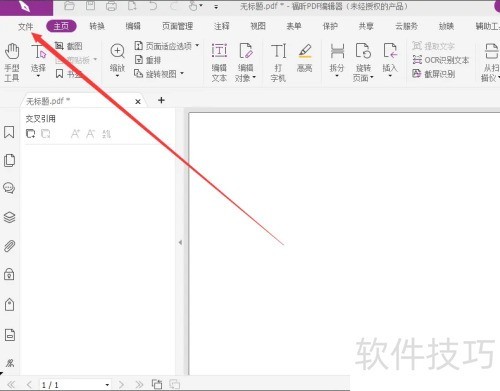Image resolution: width=500 pixels, height=391 pixels.
Task: Click the create new PDF icon in quick access bar
Action: [x=132, y=6]
